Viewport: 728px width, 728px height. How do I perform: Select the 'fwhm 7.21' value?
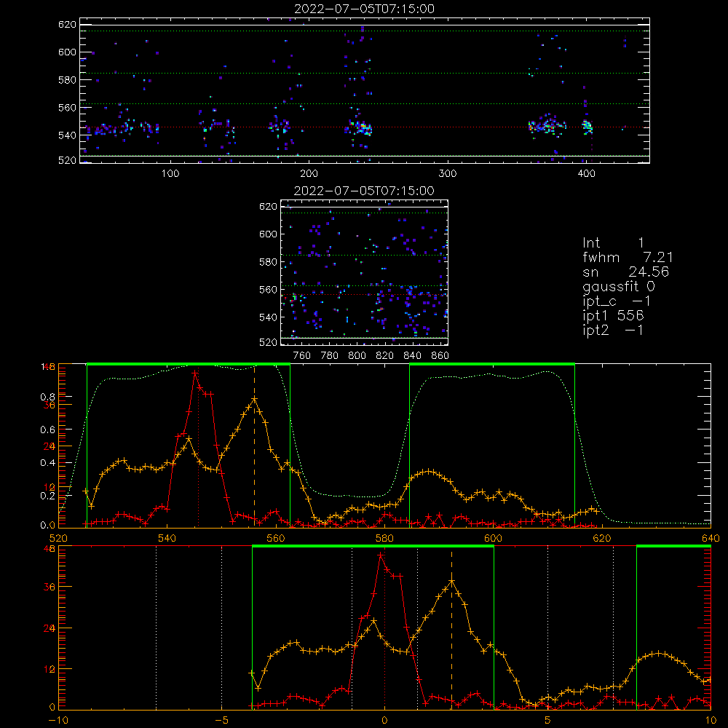tap(628, 257)
